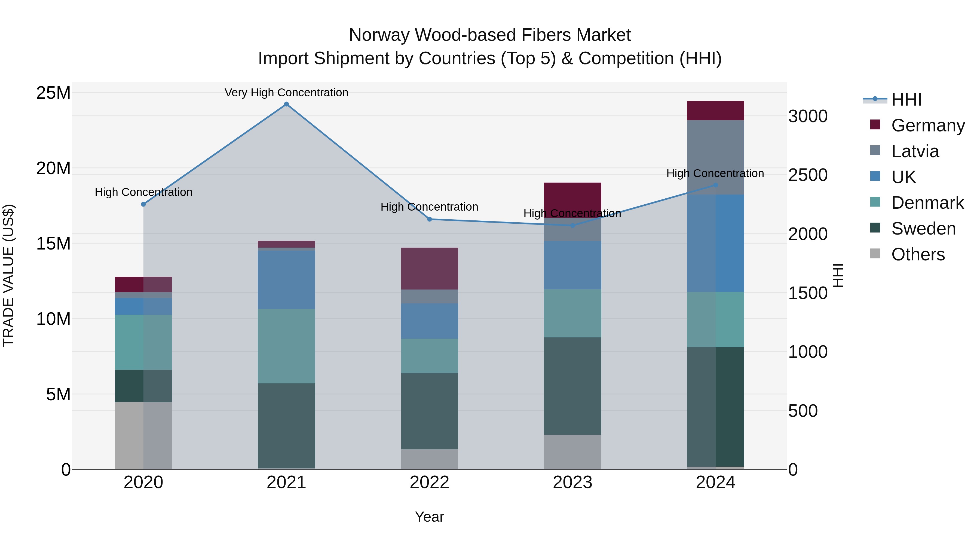Image resolution: width=980 pixels, height=551 pixels.
Task: Click the "Very High Concentration" annotation
Action: (286, 93)
